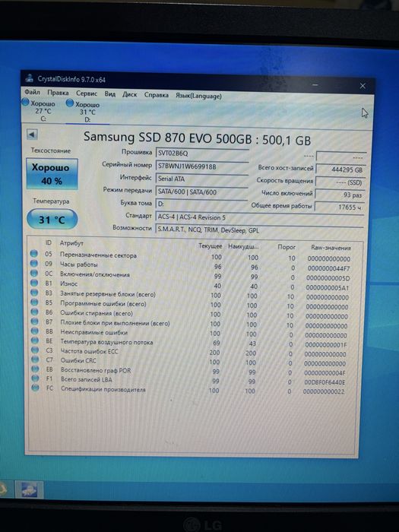Click status icon for B3 Занятые резервные блоки
The width and height of the screenshot is (399, 532).
pyautogui.click(x=34, y=292)
